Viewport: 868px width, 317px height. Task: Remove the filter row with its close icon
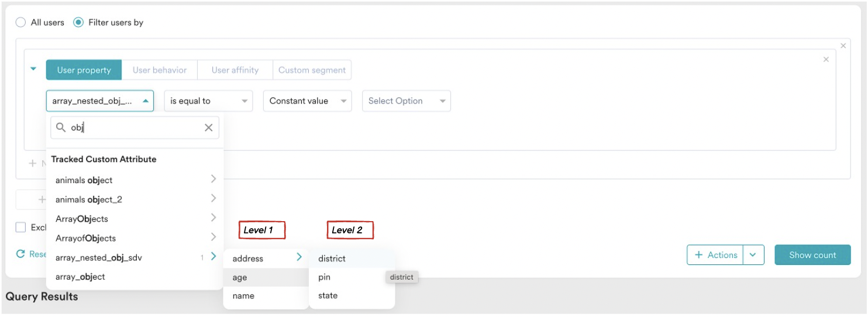(x=826, y=60)
